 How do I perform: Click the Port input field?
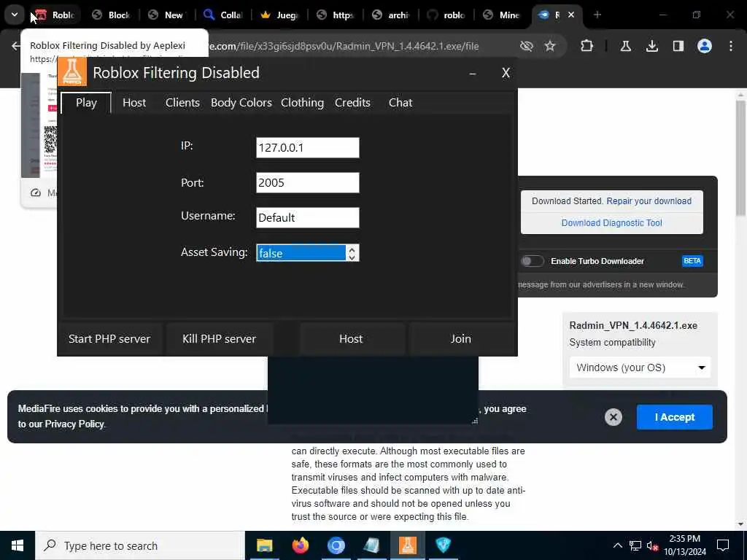pyautogui.click(x=307, y=183)
